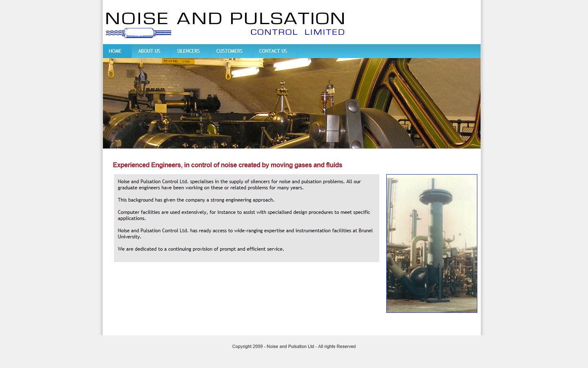Click the steam engine banner image
This screenshot has height=368, width=588.
(x=292, y=102)
